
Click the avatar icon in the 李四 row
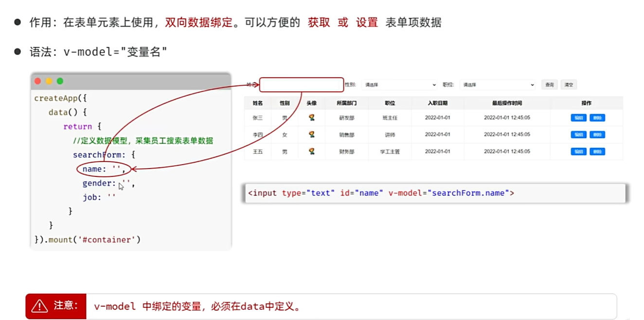point(312,134)
